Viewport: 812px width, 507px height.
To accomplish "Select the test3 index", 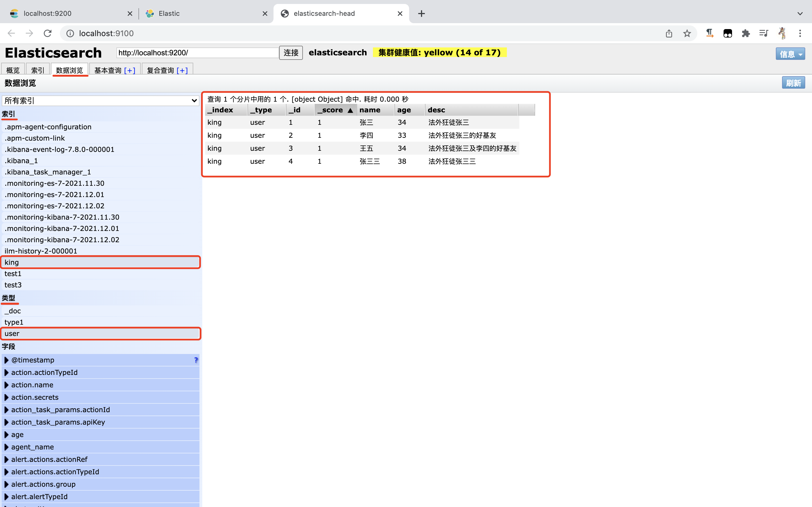I will pyautogui.click(x=100, y=285).
